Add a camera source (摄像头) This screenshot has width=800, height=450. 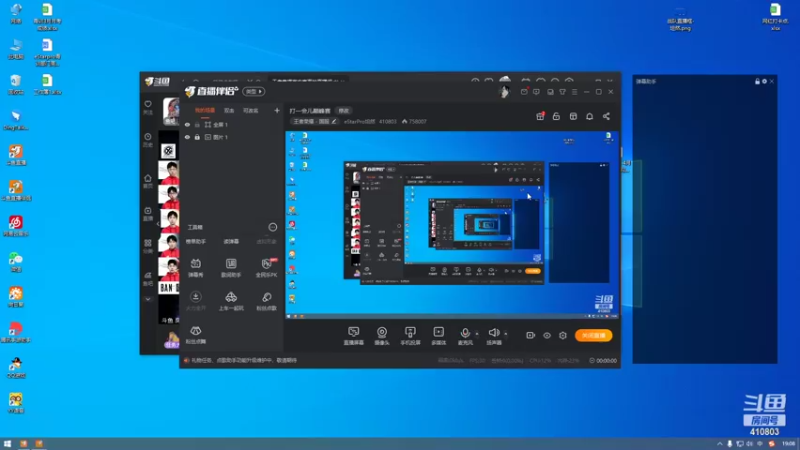[382, 336]
